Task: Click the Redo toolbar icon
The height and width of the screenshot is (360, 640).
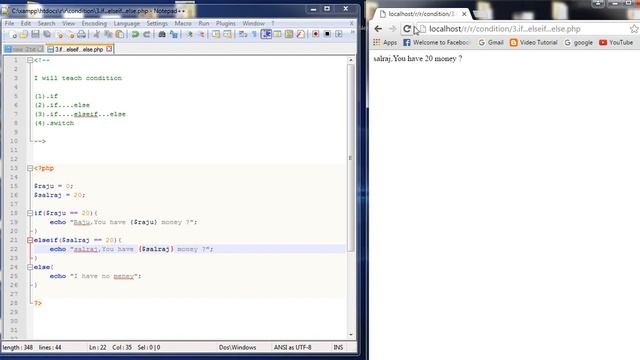Action: (x=147, y=35)
